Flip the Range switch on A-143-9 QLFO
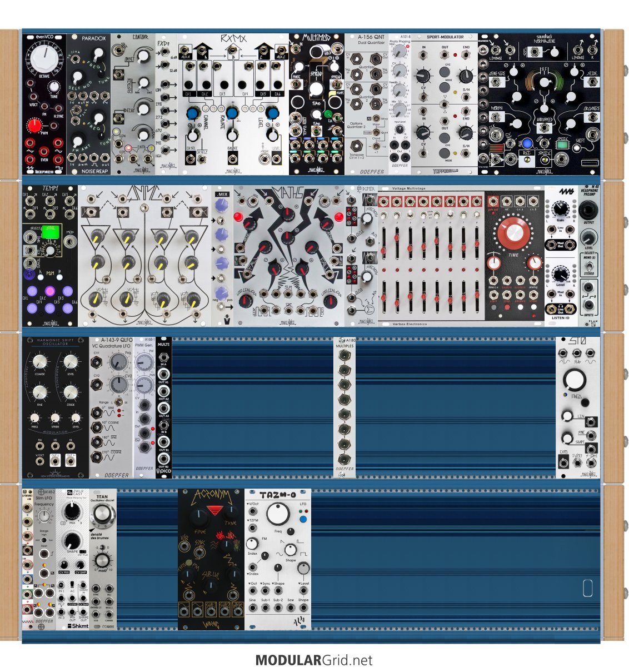Viewport: 629px width, 672px height. pos(118,401)
